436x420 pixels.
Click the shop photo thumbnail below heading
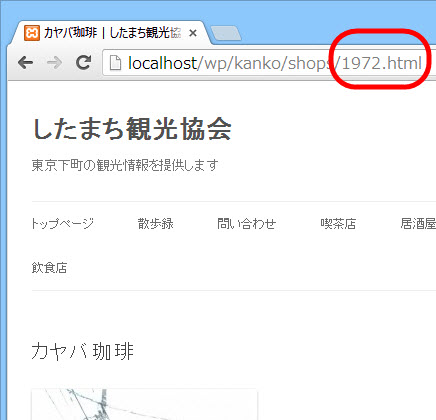(x=144, y=404)
